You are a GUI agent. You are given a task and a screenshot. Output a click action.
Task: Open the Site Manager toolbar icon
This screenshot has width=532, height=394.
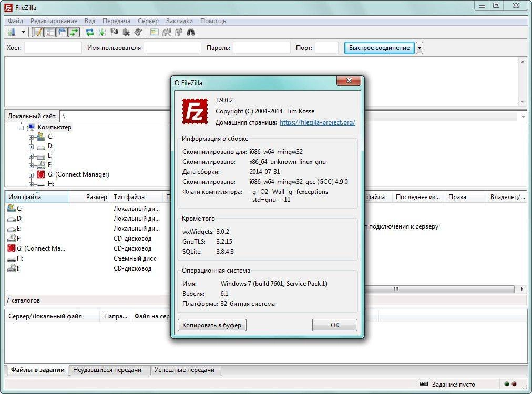click(12, 32)
